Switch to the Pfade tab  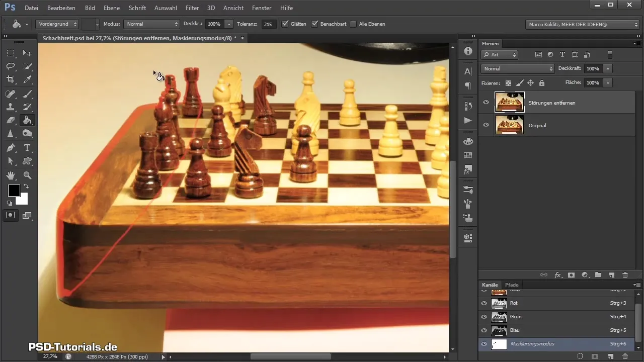click(x=512, y=285)
